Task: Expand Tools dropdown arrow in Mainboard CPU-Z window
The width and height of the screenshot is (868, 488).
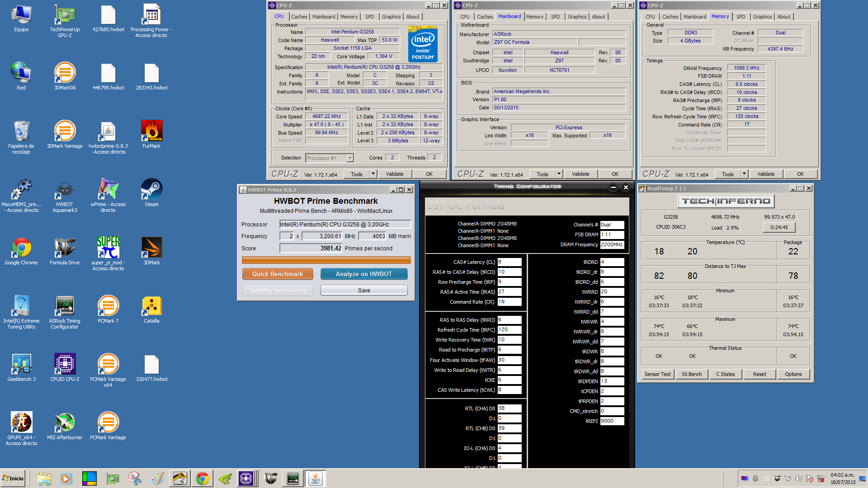Action: tap(559, 174)
